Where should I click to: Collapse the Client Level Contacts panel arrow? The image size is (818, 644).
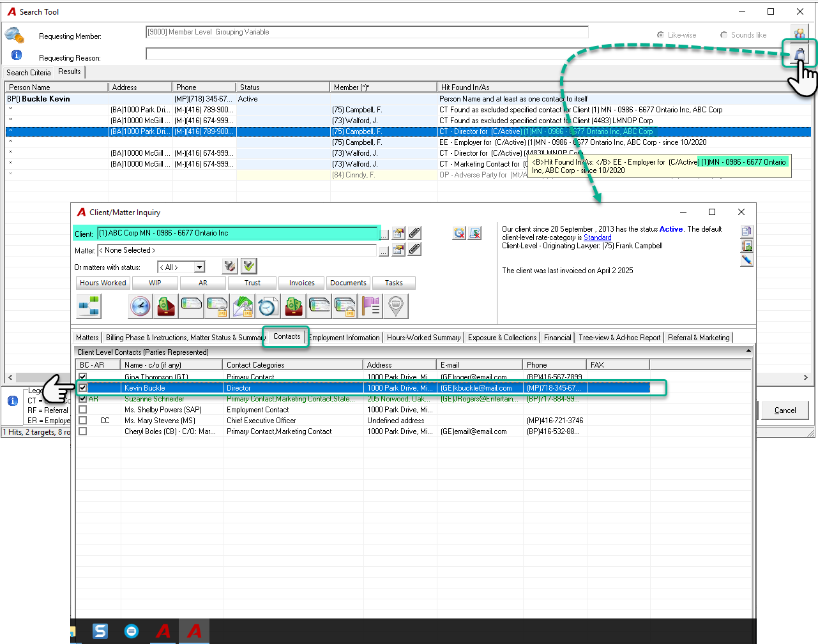coord(748,351)
